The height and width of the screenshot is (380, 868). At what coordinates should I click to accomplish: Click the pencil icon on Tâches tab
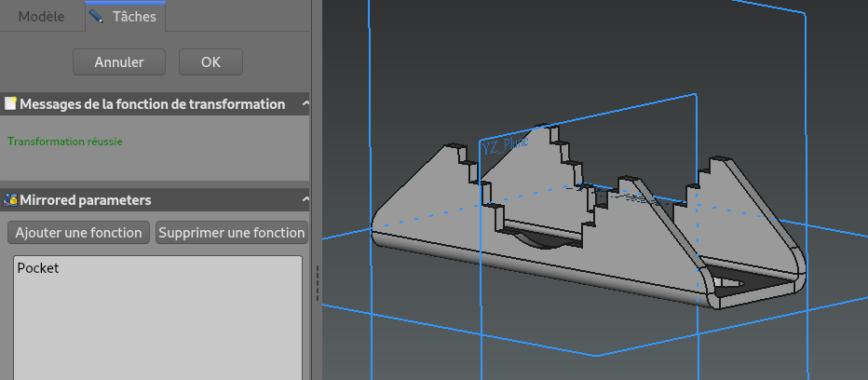(x=96, y=16)
